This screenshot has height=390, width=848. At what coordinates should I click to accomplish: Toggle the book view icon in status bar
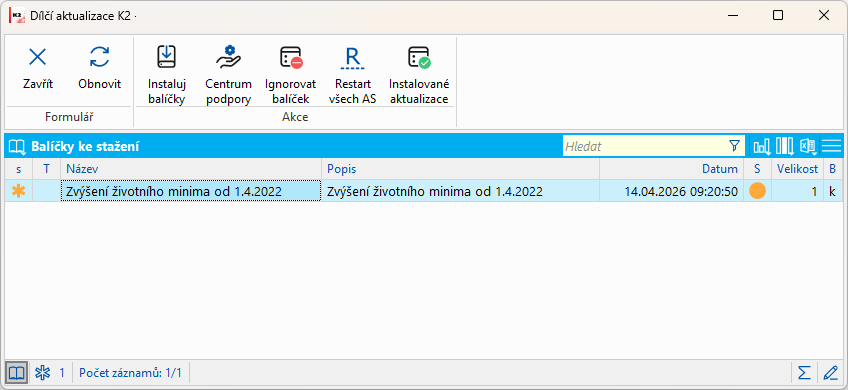pyautogui.click(x=17, y=373)
